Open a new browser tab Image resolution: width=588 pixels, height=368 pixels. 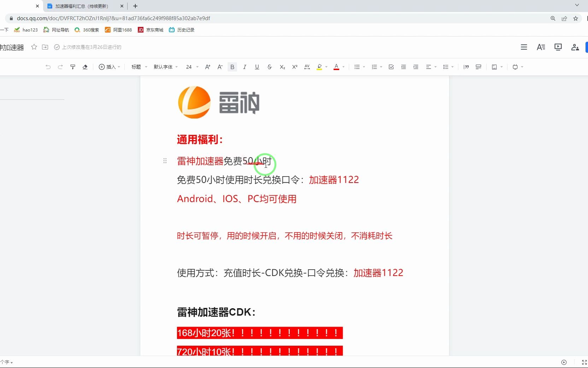(135, 6)
